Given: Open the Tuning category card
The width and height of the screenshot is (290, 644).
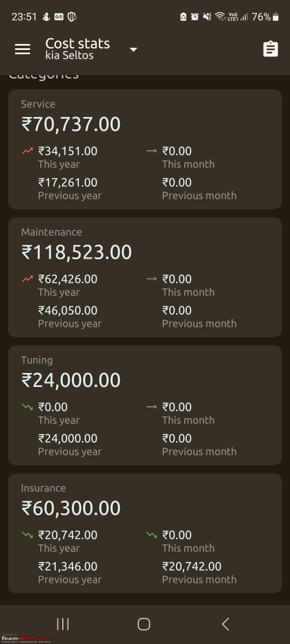Looking at the screenshot, I should 145,405.
